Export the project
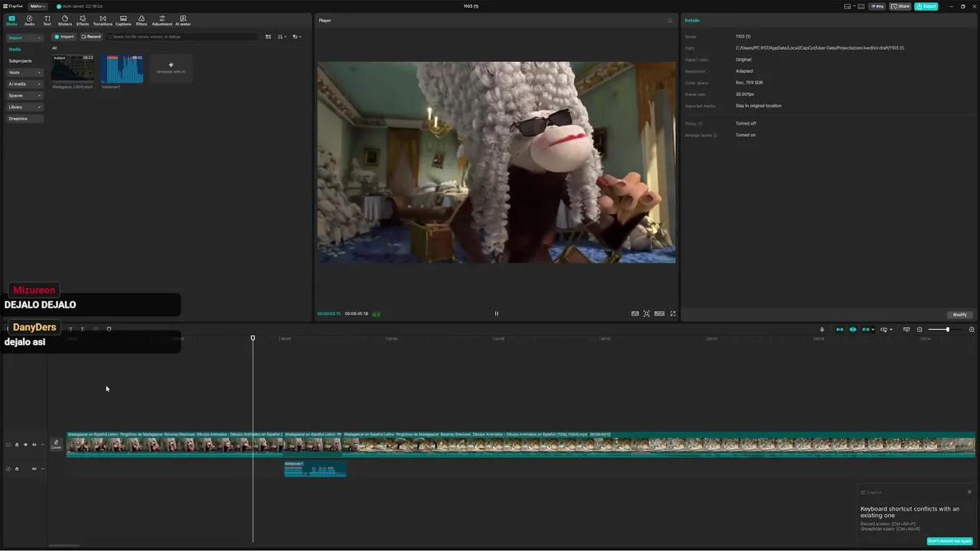980x551 pixels. click(926, 6)
